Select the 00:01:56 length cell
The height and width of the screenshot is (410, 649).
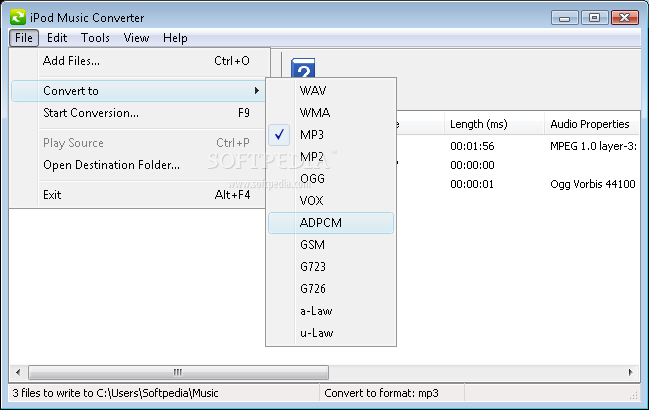click(x=472, y=146)
